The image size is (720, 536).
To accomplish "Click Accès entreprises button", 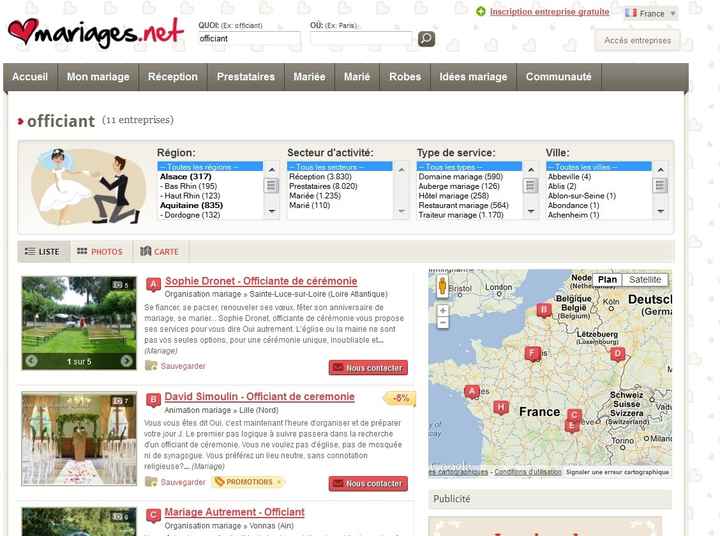I will pyautogui.click(x=637, y=40).
